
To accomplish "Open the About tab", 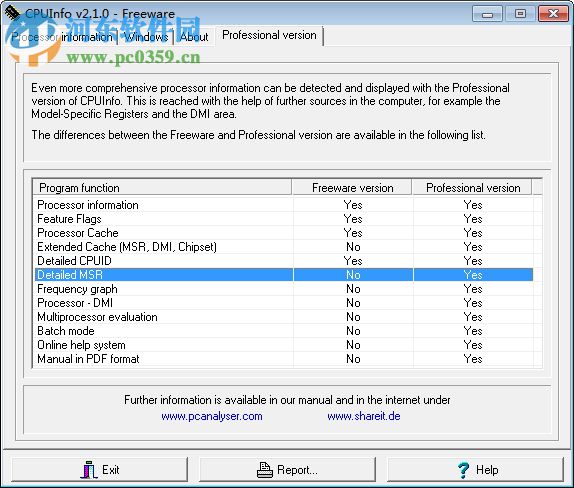I will (x=194, y=37).
